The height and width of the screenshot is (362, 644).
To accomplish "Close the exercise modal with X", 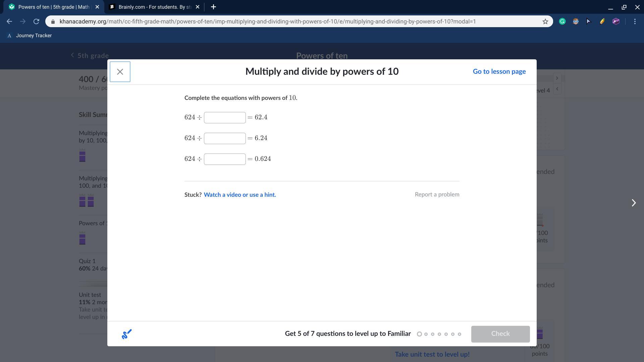I will click(x=120, y=72).
